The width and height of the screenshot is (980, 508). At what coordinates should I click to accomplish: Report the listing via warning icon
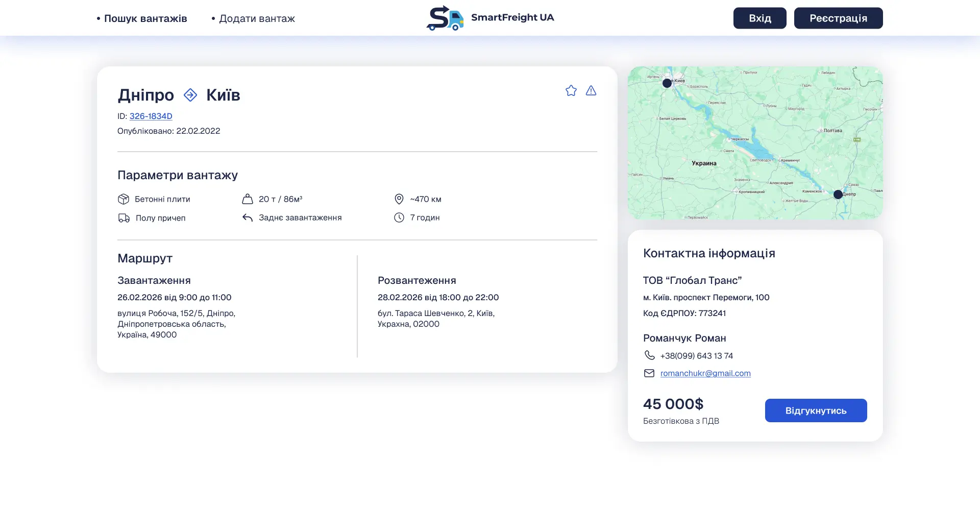[591, 90]
